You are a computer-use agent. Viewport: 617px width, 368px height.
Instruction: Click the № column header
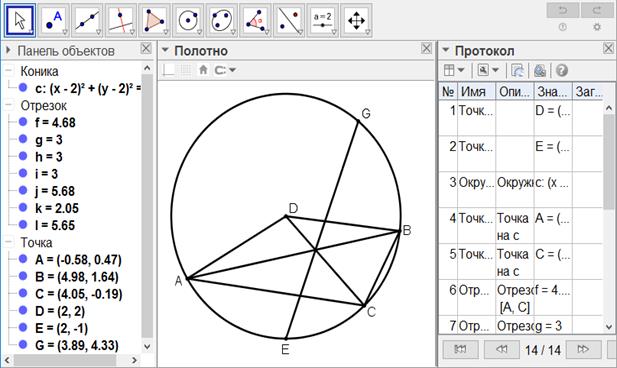(448, 91)
